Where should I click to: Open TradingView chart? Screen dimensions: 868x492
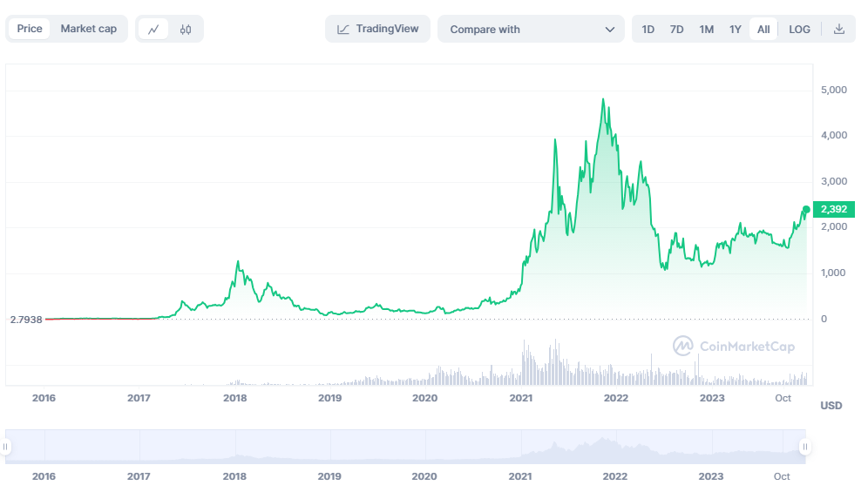click(377, 29)
